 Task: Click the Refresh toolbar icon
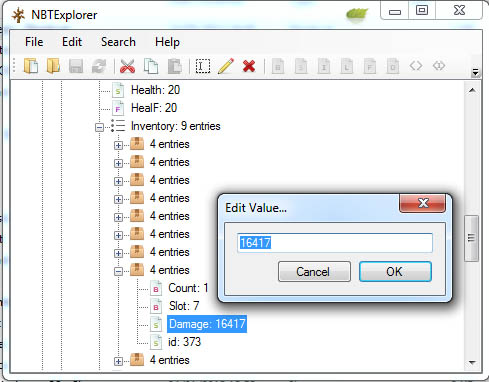click(99, 66)
